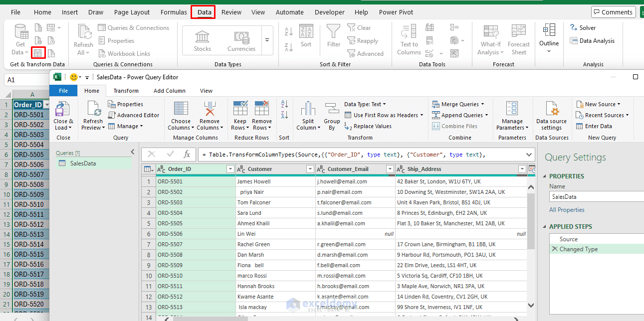This screenshot has height=321, width=644.
Task: Open Data source settings
Action: tap(551, 116)
